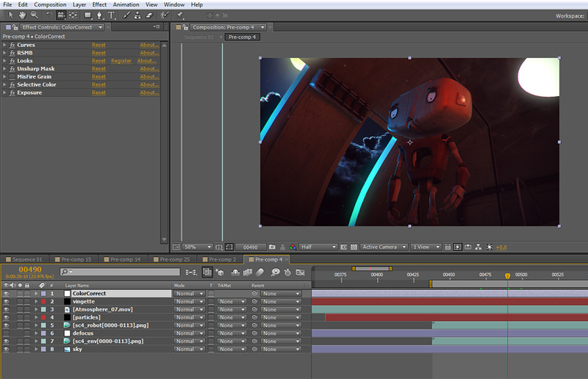Switch to the Pre-comp 14 timeline tab

126,259
